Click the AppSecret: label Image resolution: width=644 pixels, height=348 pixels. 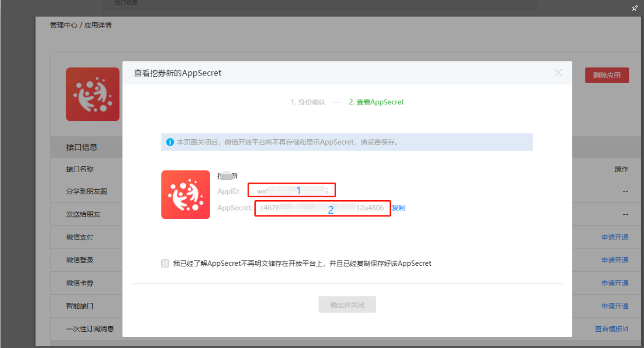tap(235, 208)
